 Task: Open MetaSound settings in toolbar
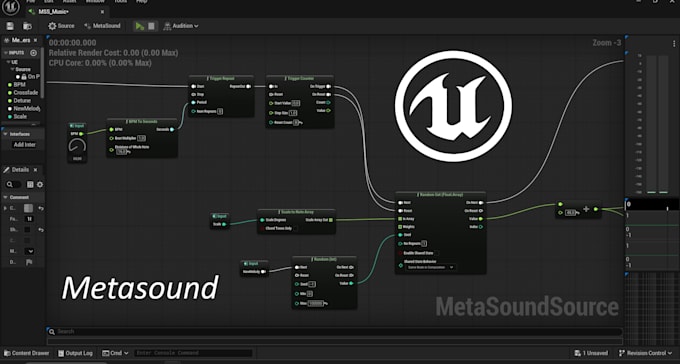click(102, 26)
